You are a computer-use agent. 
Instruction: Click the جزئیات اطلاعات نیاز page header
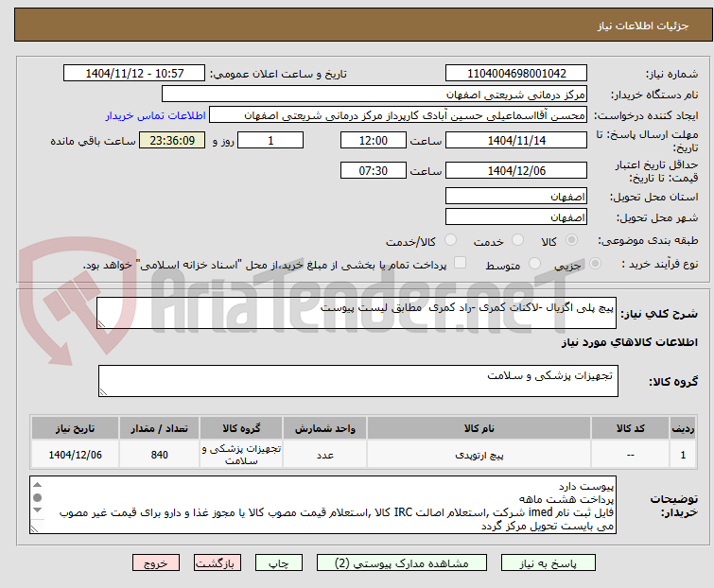pyautogui.click(x=643, y=26)
